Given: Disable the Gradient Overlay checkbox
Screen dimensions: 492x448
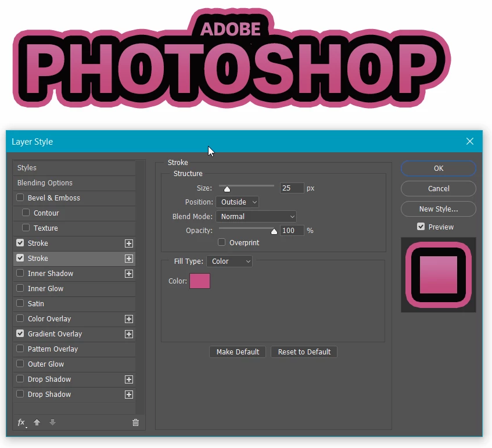Looking at the screenshot, I should [x=20, y=334].
